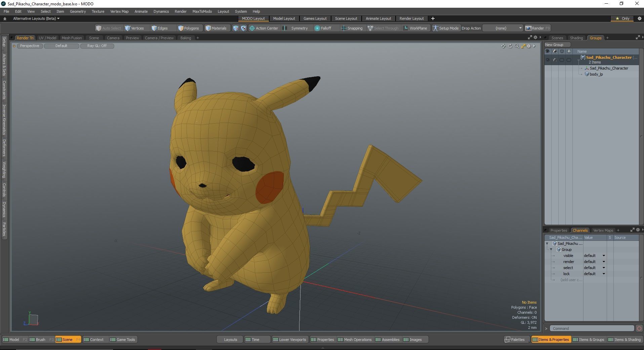Screen dimensions: 644x350
Task: Open Alternative Layouts (Beta) dropdown
Action: (36, 18)
